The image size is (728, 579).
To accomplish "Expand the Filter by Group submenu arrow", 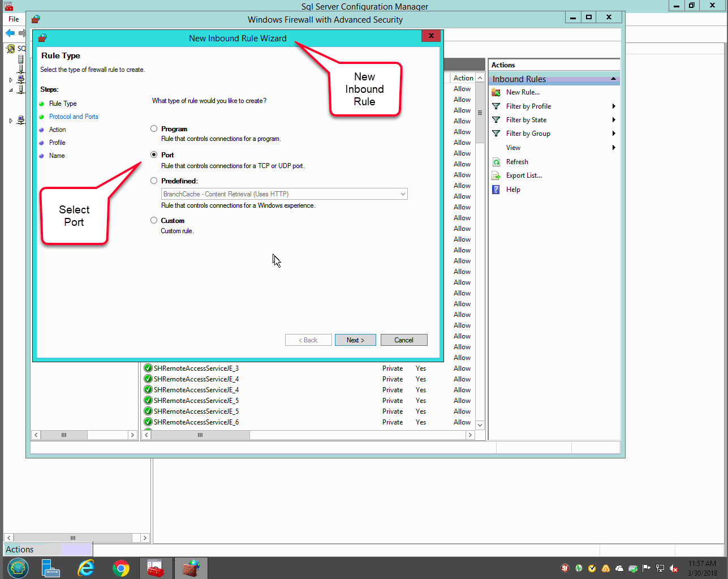I will 614,134.
